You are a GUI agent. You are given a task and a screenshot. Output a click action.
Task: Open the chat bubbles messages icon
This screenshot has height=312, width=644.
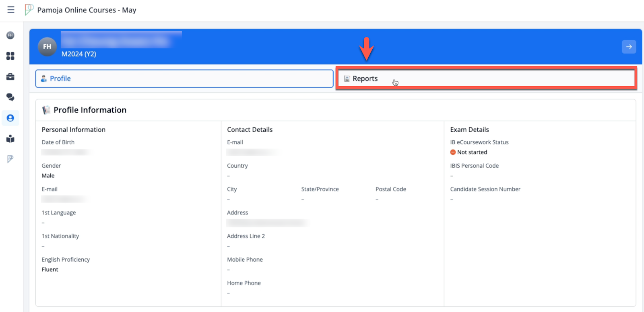pos(10,97)
